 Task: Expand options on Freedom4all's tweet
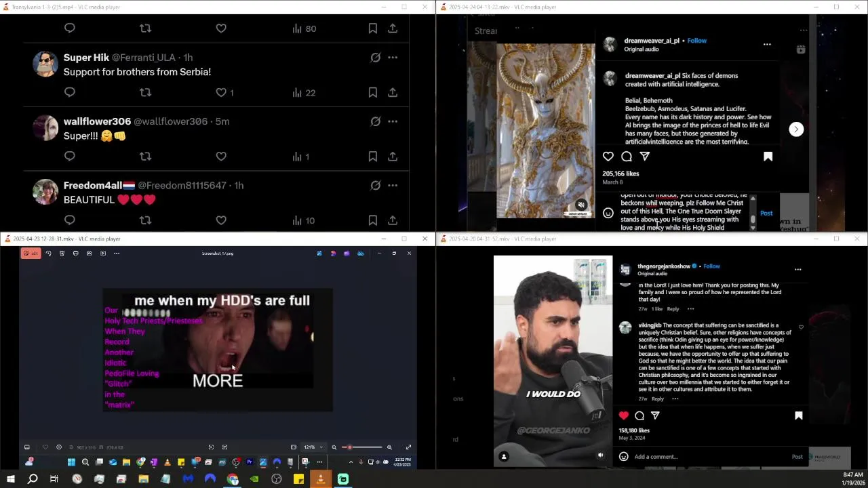pos(393,185)
